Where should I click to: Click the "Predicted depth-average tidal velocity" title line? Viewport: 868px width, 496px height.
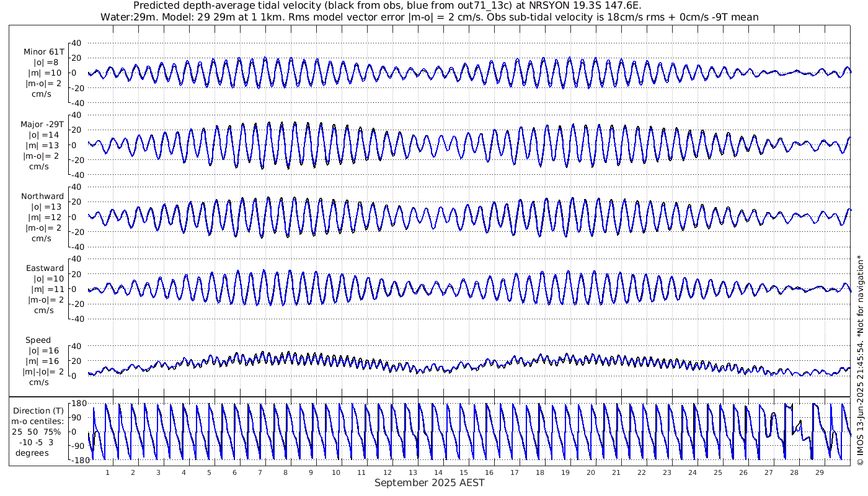387,6
